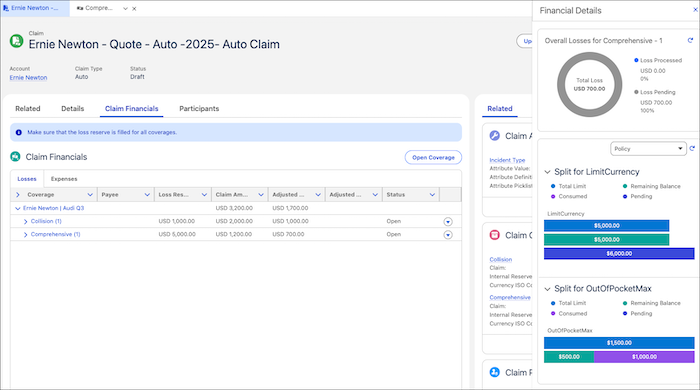
Task: Open the Ernie Newton account link
Action: (28, 78)
